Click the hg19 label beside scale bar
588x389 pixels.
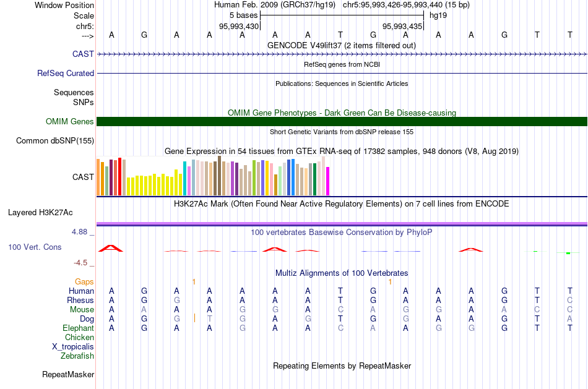pyautogui.click(x=438, y=15)
